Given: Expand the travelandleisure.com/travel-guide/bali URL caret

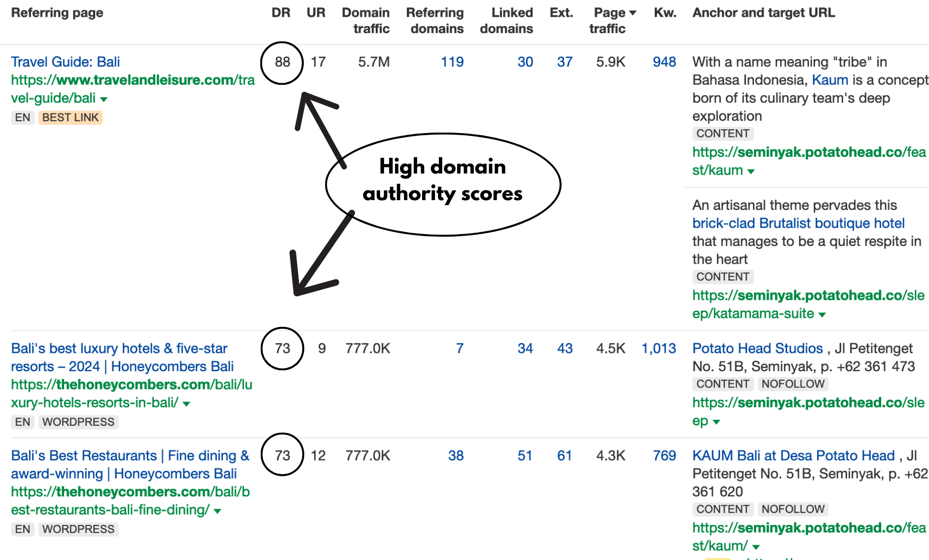Looking at the screenshot, I should click(x=103, y=99).
